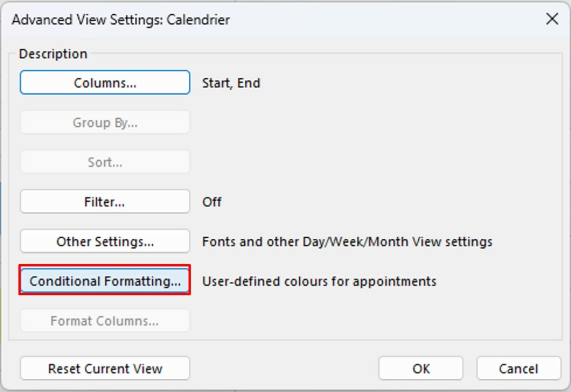The image size is (571, 392).
Task: Click the disabled Sort button
Action: 104,162
